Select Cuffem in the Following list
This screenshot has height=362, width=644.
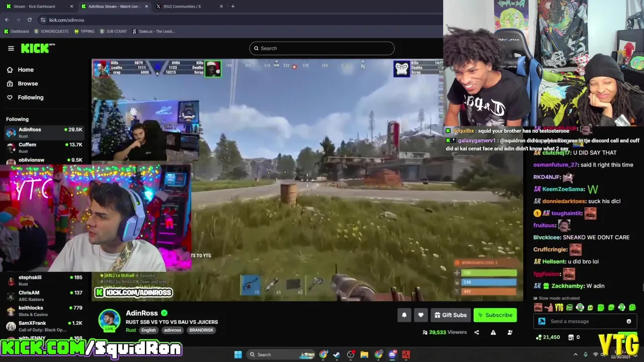pos(44,148)
